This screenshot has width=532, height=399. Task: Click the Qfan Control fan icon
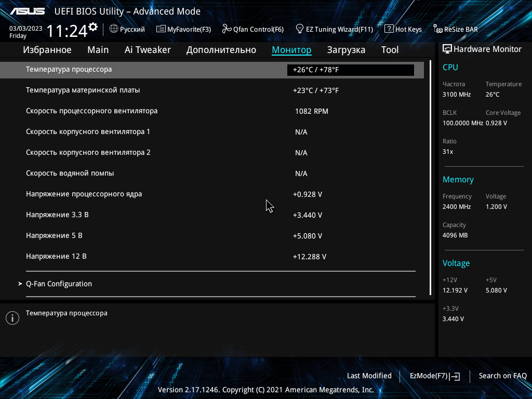point(227,29)
